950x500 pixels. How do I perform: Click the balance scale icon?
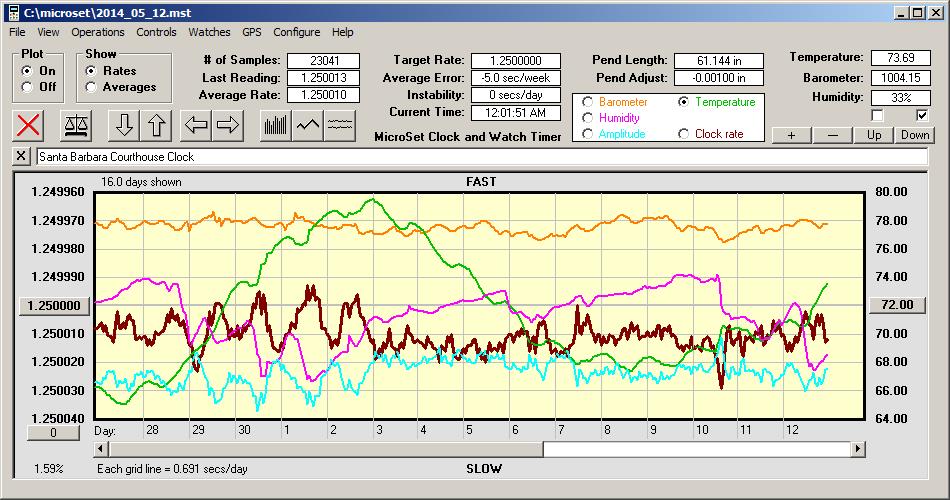click(75, 125)
